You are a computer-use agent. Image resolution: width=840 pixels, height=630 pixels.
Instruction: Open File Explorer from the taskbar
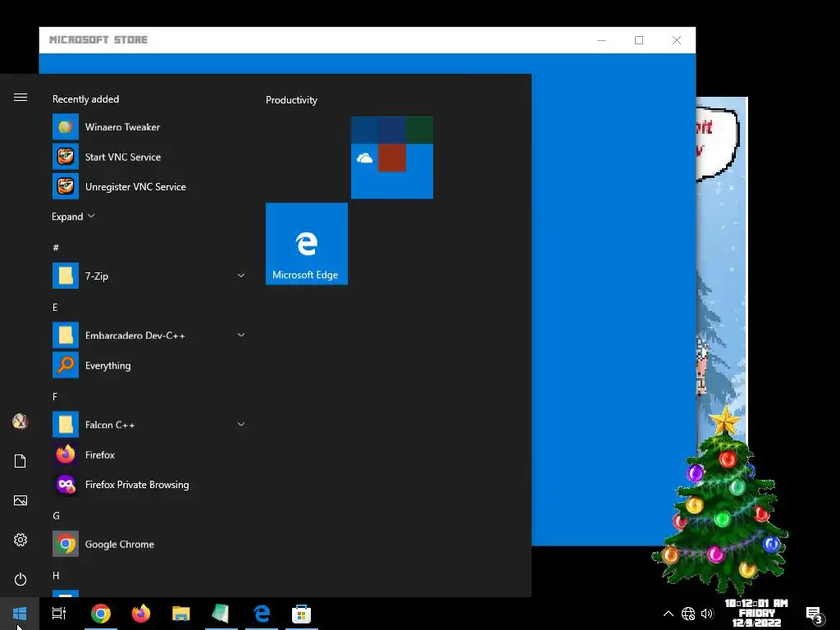[x=181, y=614]
